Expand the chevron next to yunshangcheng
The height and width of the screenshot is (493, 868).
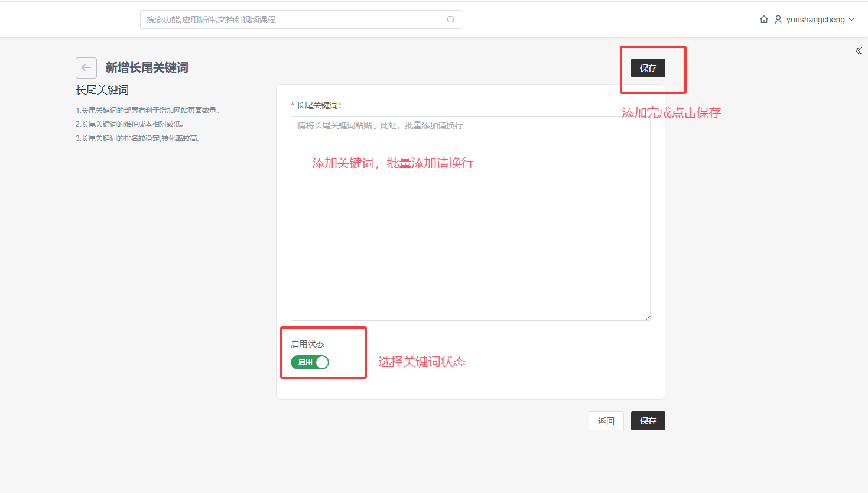pos(851,20)
